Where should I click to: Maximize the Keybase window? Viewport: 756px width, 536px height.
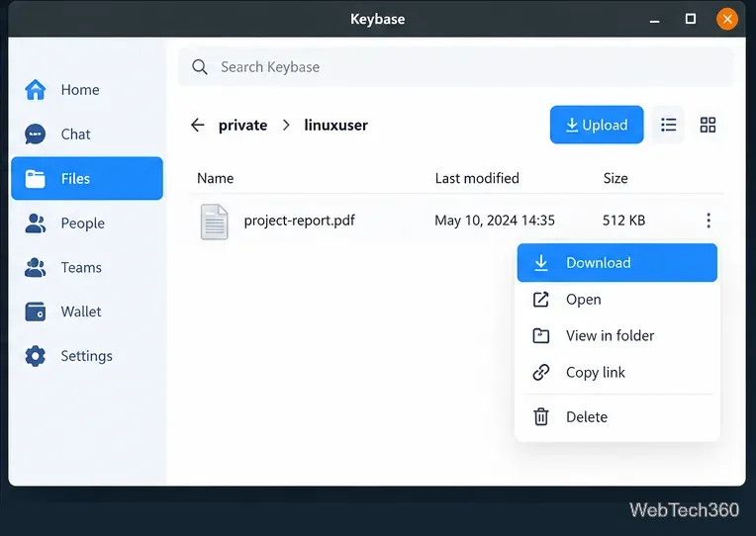691,19
